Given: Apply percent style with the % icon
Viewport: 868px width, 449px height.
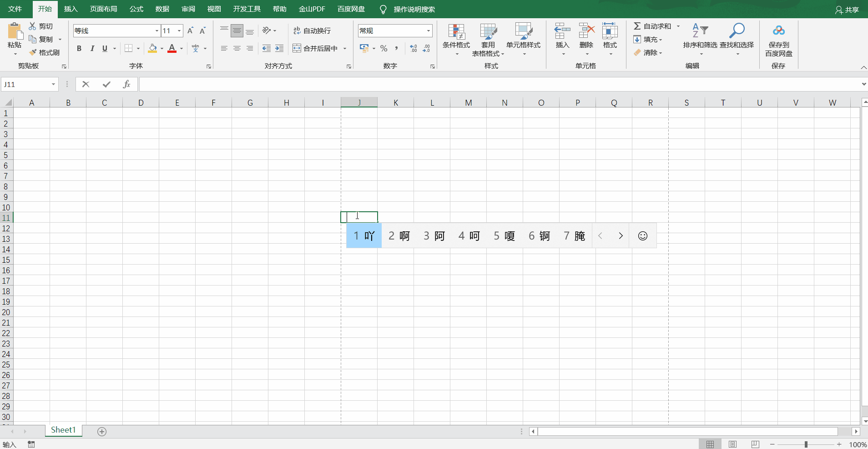Looking at the screenshot, I should click(x=384, y=48).
